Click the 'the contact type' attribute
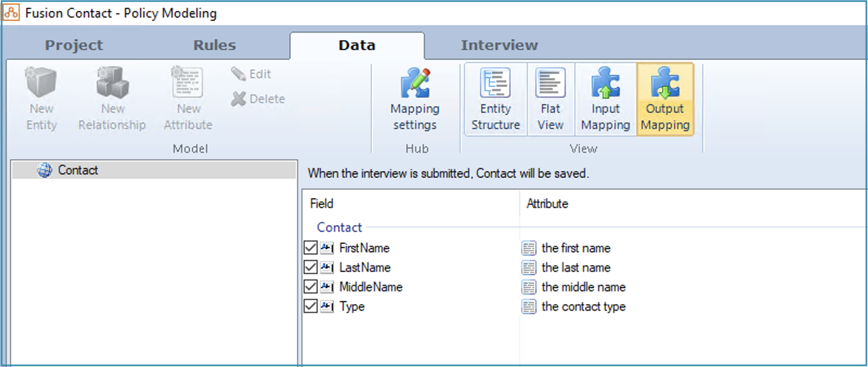 tap(584, 306)
